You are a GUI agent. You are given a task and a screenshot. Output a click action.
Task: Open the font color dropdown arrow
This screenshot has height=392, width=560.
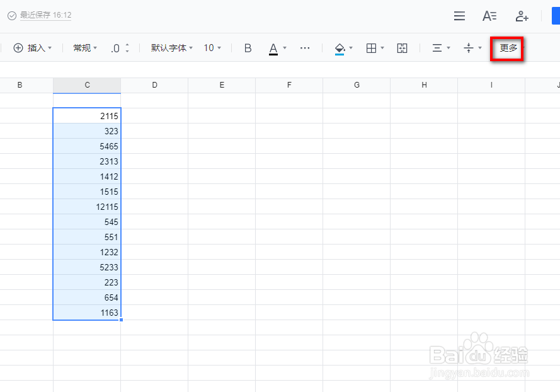(285, 48)
